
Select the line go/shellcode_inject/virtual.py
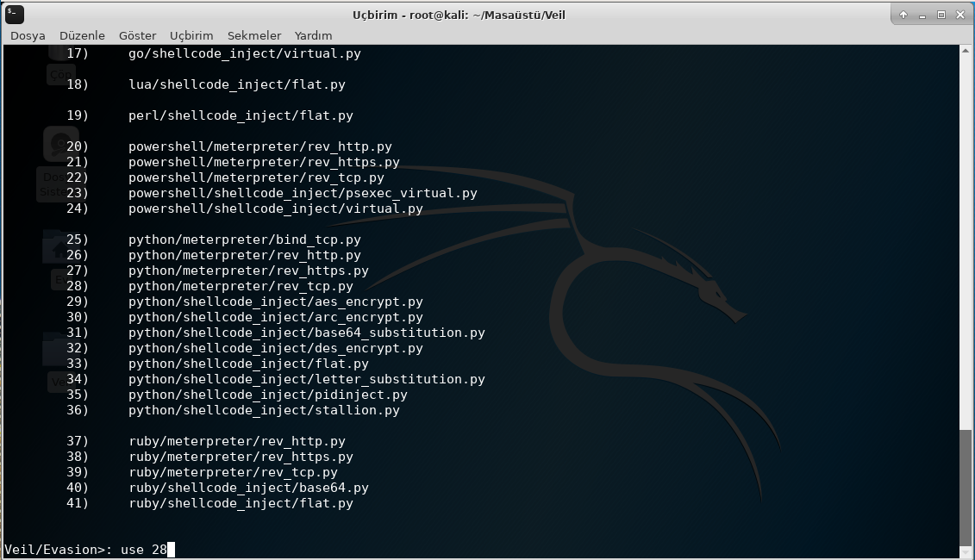[244, 53]
